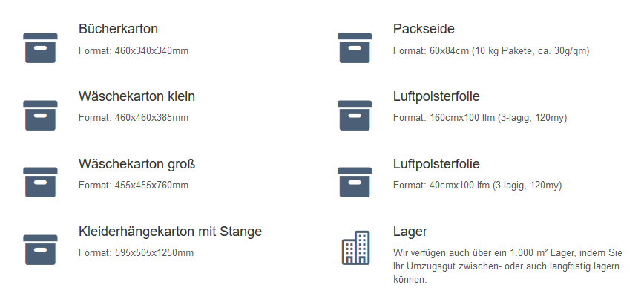Select the box icon beside Wäschekarton groß
This screenshot has height=302, width=644.
tap(40, 183)
